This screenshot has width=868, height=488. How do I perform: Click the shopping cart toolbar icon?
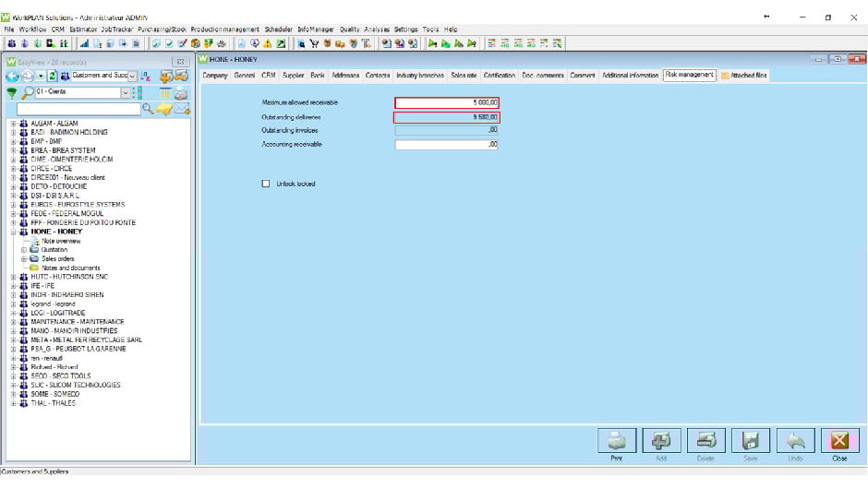tap(315, 43)
